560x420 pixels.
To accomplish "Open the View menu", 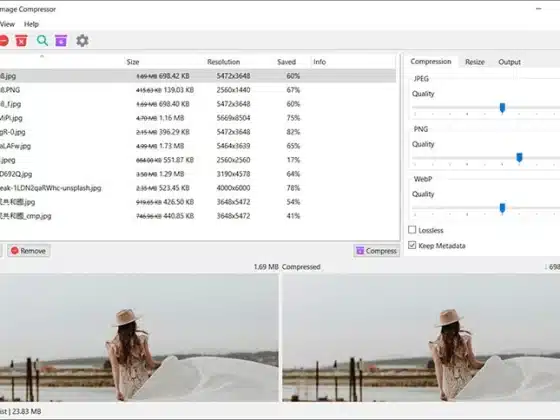I will pos(8,24).
